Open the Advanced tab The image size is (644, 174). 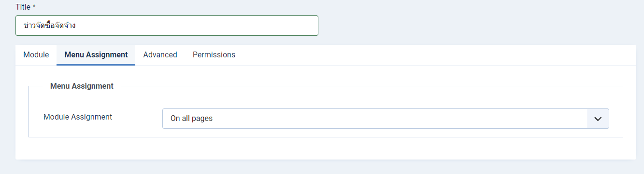pos(160,55)
